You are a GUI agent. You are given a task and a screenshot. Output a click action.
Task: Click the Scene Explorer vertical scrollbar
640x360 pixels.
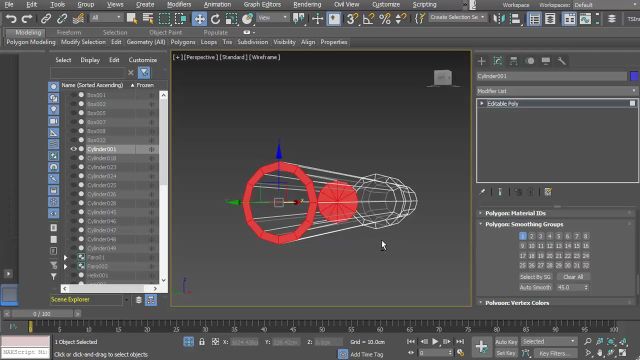(x=163, y=188)
